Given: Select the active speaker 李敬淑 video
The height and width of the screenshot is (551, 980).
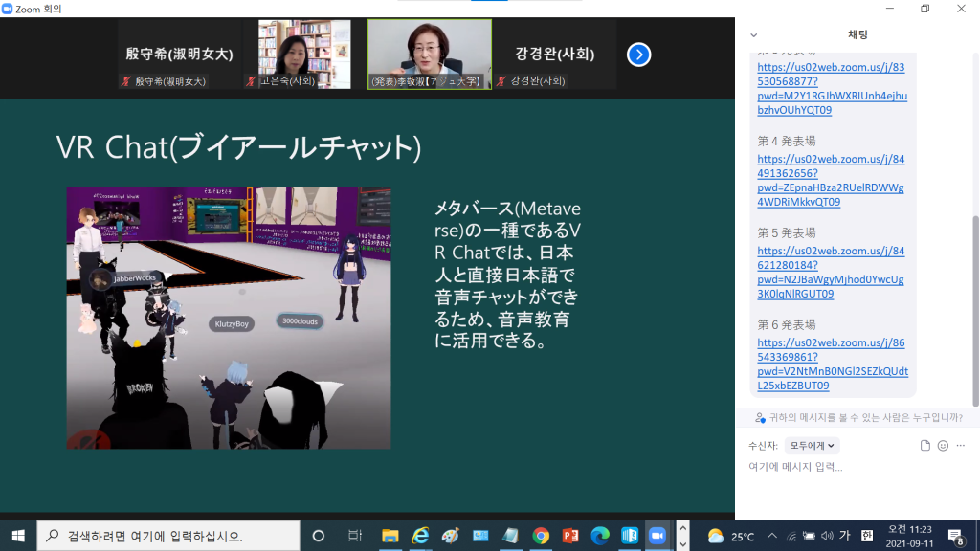Looking at the screenshot, I should click(430, 55).
